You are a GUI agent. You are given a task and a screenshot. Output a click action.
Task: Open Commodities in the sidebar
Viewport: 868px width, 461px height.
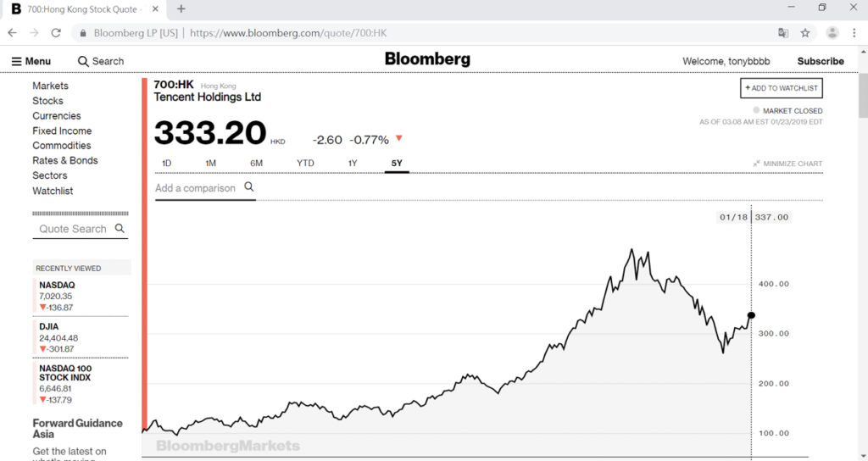point(61,146)
